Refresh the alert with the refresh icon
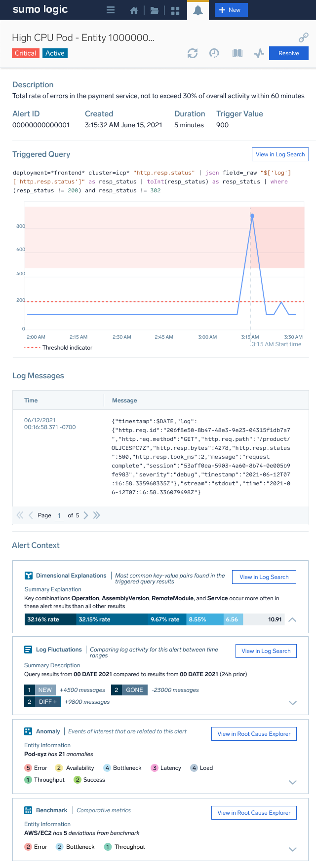The height and width of the screenshot is (868, 316). [193, 53]
